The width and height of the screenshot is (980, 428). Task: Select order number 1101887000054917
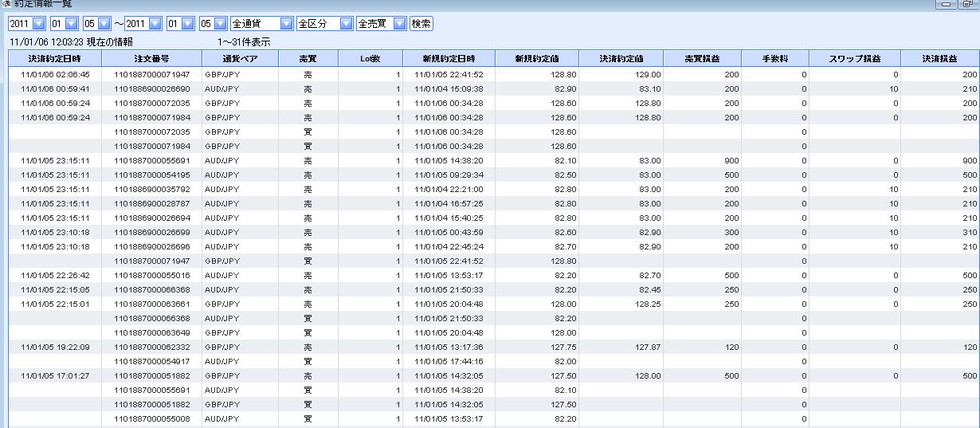coord(152,361)
